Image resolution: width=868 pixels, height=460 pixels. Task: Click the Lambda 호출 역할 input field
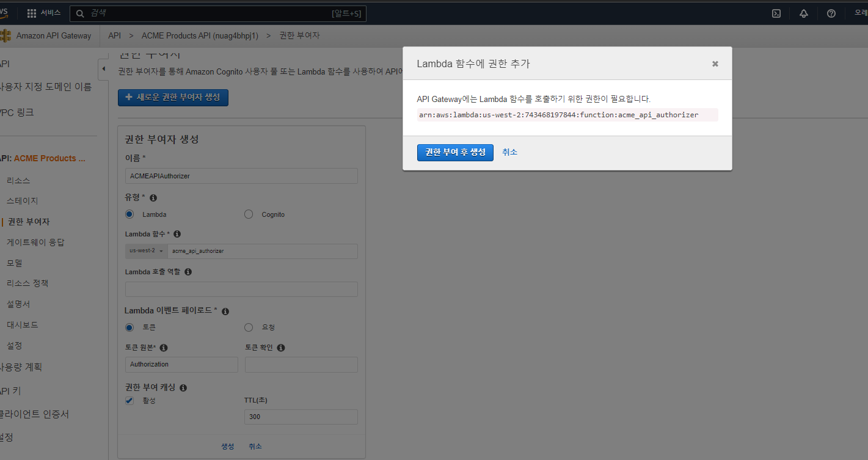[241, 290]
